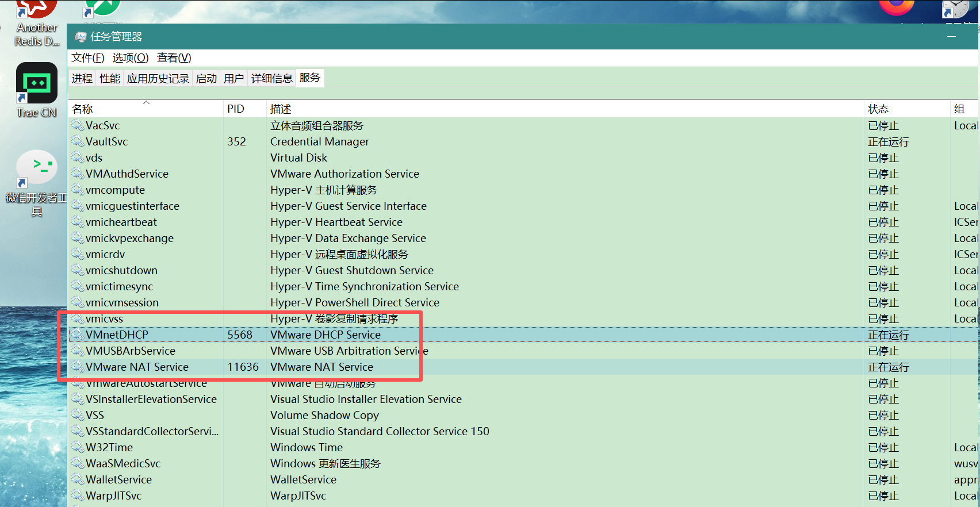
Task: Switch to the 应用历史记录 tab
Action: point(158,79)
